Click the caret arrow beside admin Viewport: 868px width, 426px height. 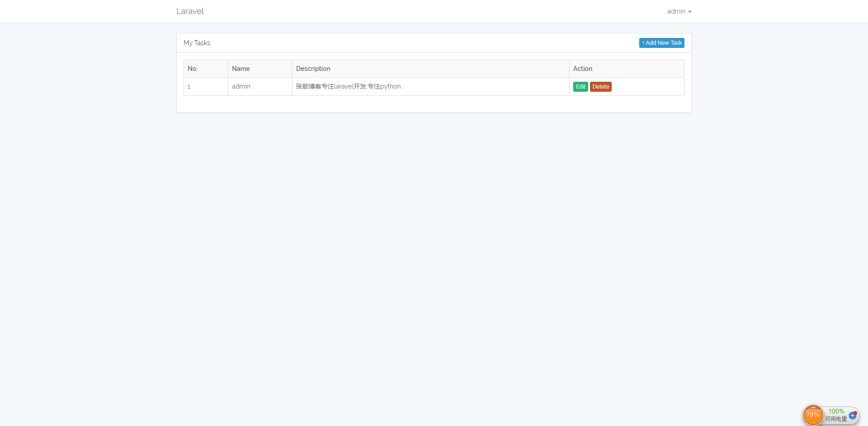click(690, 12)
